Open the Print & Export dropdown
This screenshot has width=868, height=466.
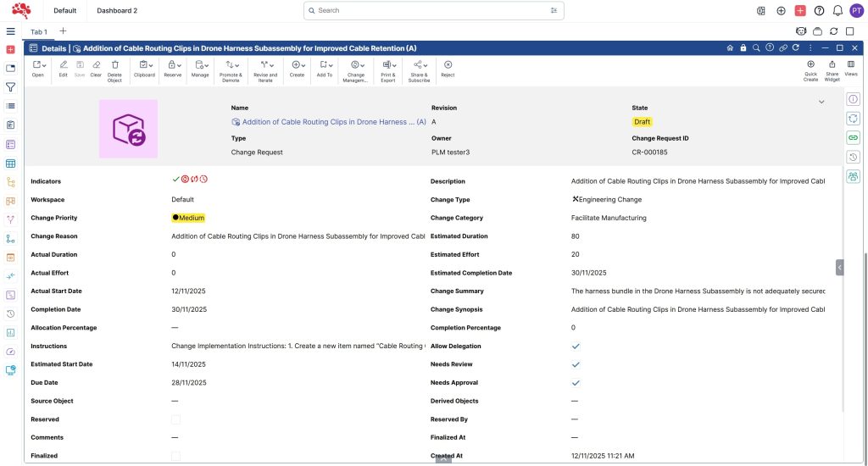point(388,65)
